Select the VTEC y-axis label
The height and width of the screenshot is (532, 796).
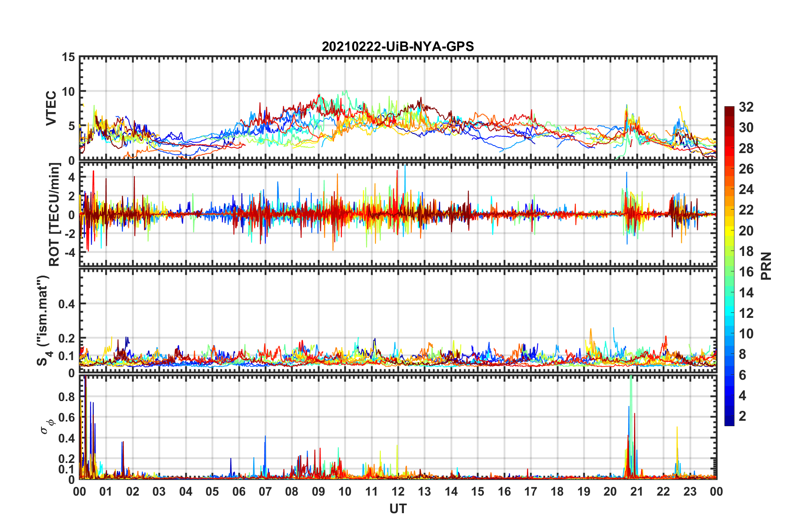coord(51,108)
